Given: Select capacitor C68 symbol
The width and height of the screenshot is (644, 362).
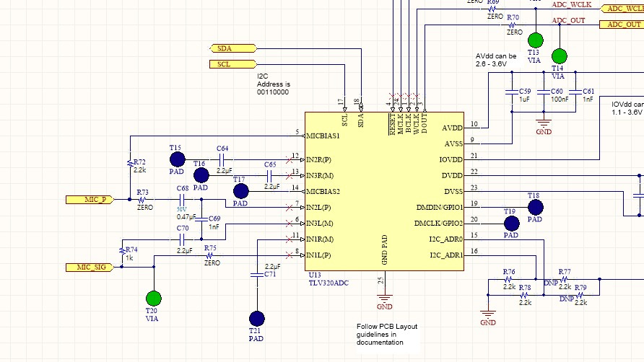Looking at the screenshot, I should (x=182, y=200).
